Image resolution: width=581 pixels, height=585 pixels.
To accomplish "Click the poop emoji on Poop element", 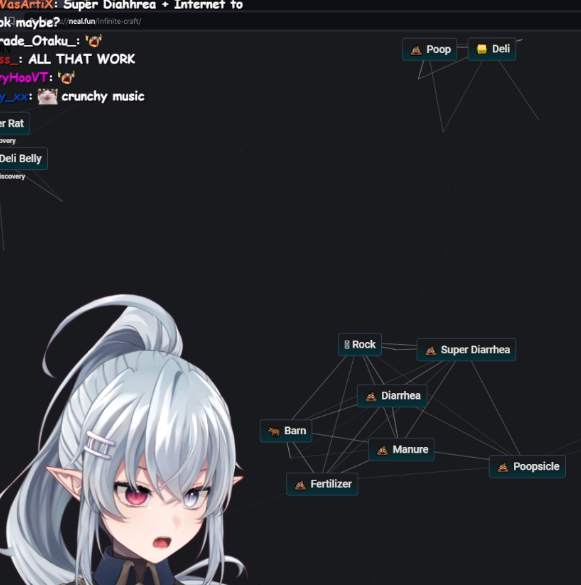I will click(x=416, y=50).
